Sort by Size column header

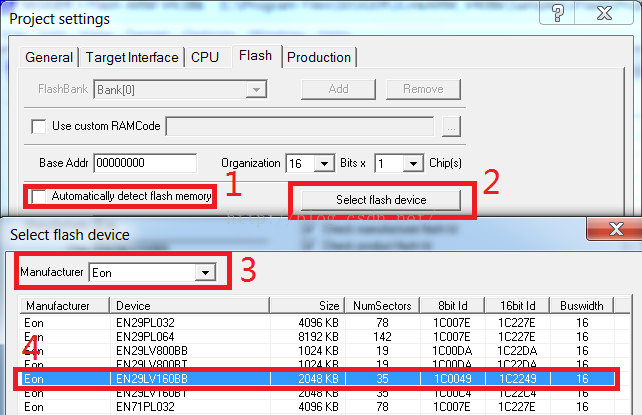[307, 306]
